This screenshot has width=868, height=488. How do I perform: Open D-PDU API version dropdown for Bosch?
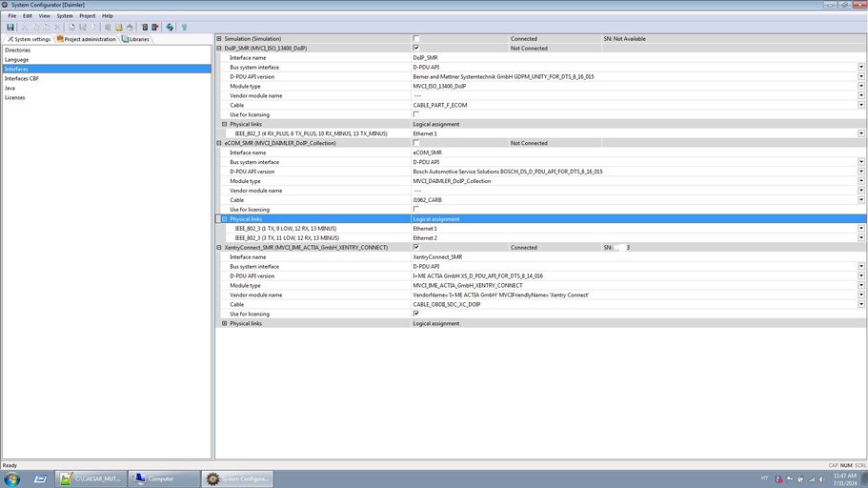point(861,172)
